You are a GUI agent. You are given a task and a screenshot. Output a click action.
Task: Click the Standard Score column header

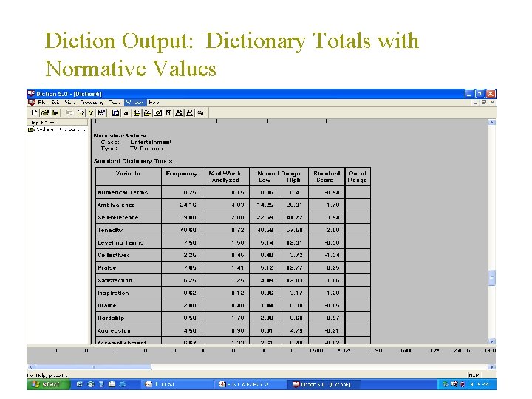coord(327,177)
